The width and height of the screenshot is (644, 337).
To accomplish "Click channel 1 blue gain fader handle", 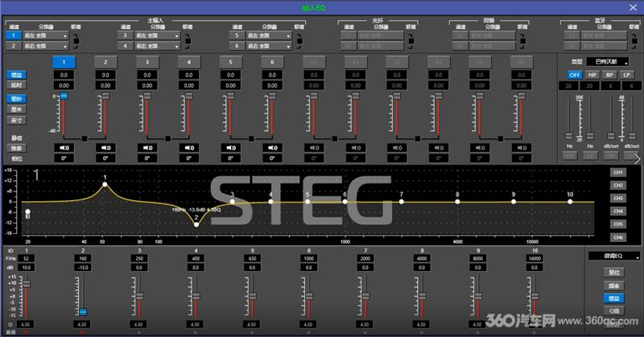I will pos(64,96).
